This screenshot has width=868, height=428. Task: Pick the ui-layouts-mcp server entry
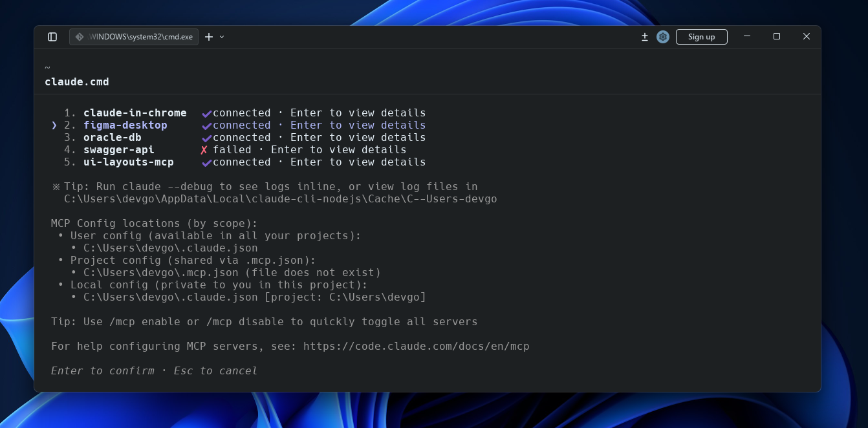[128, 162]
